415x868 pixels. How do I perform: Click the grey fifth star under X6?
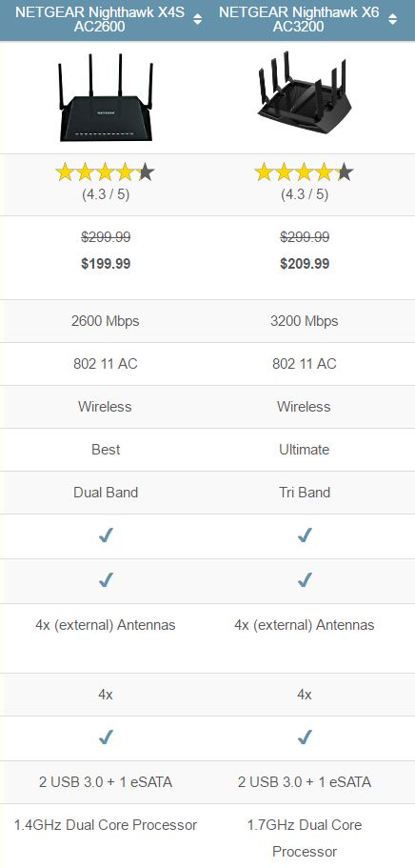345,172
